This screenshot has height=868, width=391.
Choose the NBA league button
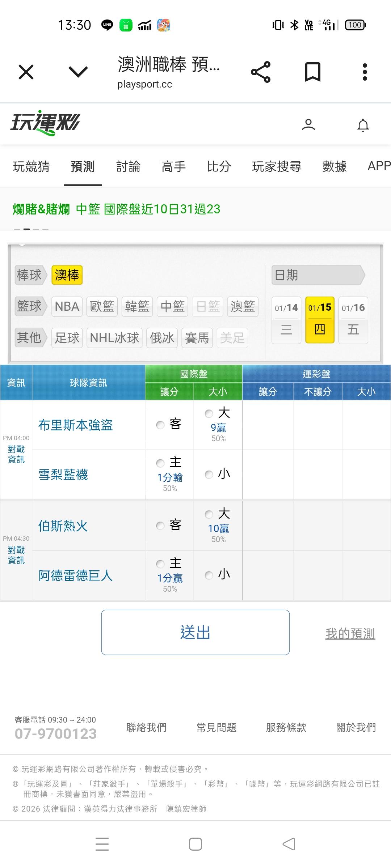67,307
